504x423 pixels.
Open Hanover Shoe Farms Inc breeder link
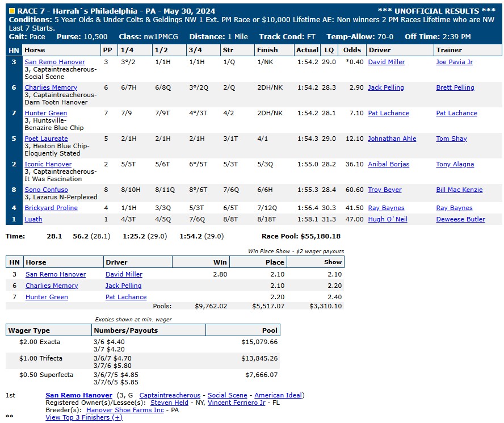125,410
